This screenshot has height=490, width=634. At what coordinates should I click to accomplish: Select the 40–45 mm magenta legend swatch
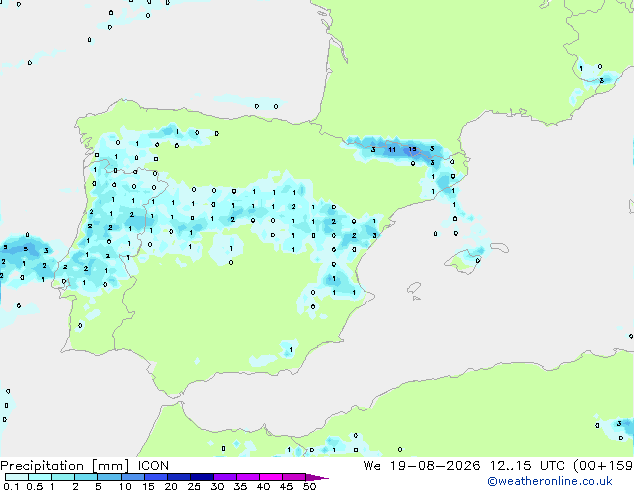tap(271, 477)
